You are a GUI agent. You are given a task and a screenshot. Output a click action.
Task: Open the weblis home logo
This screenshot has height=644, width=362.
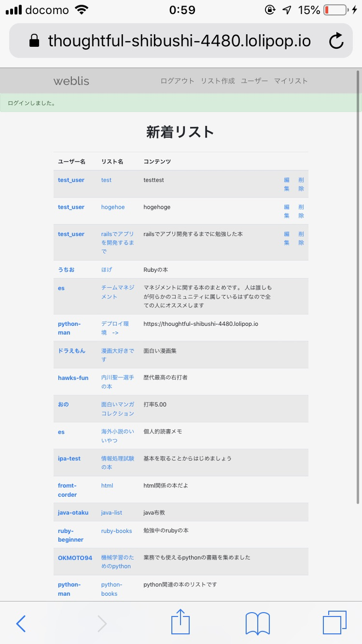71,81
